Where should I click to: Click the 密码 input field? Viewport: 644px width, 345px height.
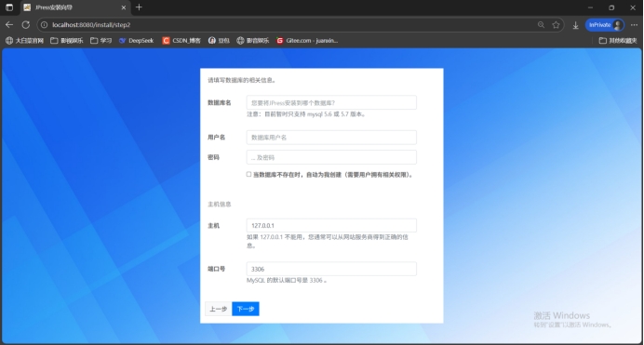point(331,157)
